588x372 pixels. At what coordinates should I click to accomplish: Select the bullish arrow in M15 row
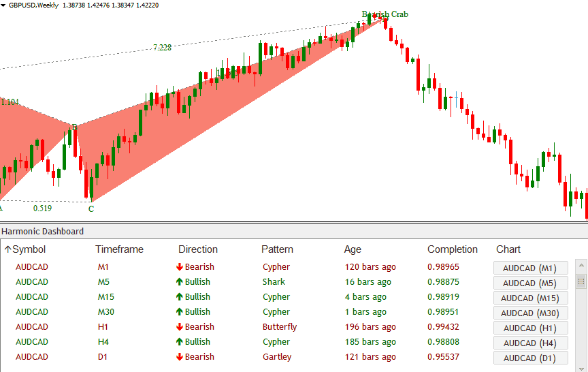click(x=180, y=297)
